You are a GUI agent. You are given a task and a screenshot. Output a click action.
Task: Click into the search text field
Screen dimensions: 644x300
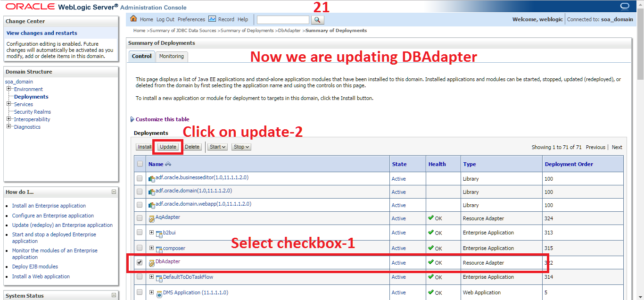coord(283,20)
